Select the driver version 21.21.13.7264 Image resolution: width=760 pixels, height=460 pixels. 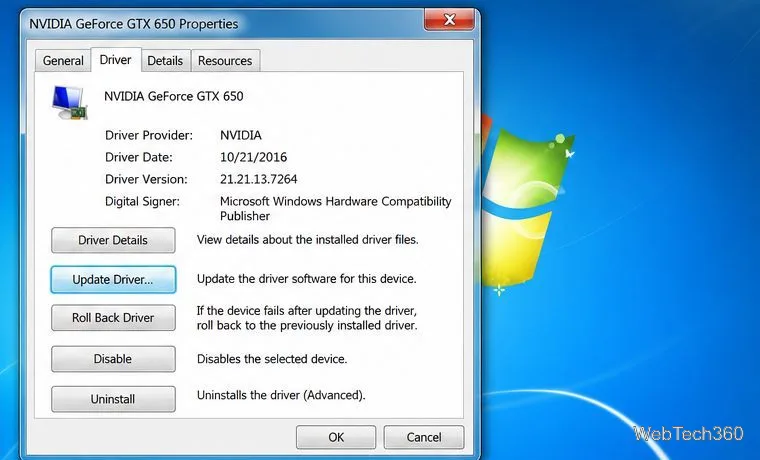click(258, 179)
